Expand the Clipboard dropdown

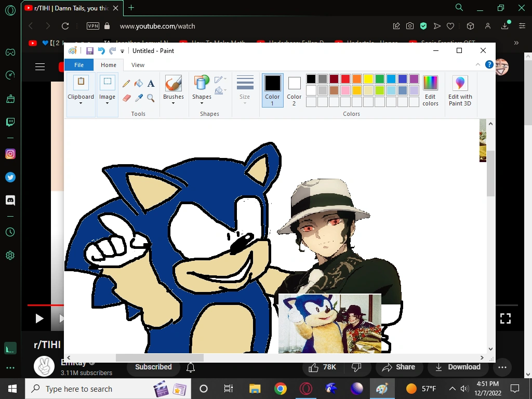(x=81, y=103)
